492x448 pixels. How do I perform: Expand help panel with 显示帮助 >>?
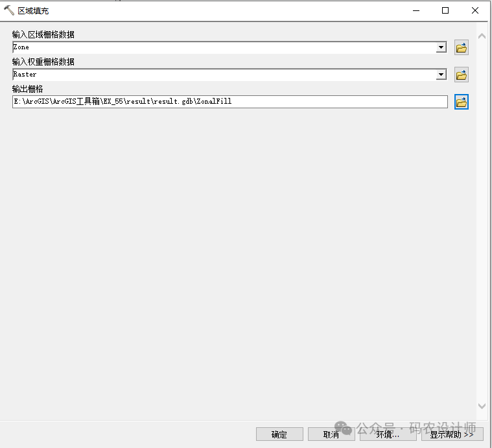coord(452,434)
